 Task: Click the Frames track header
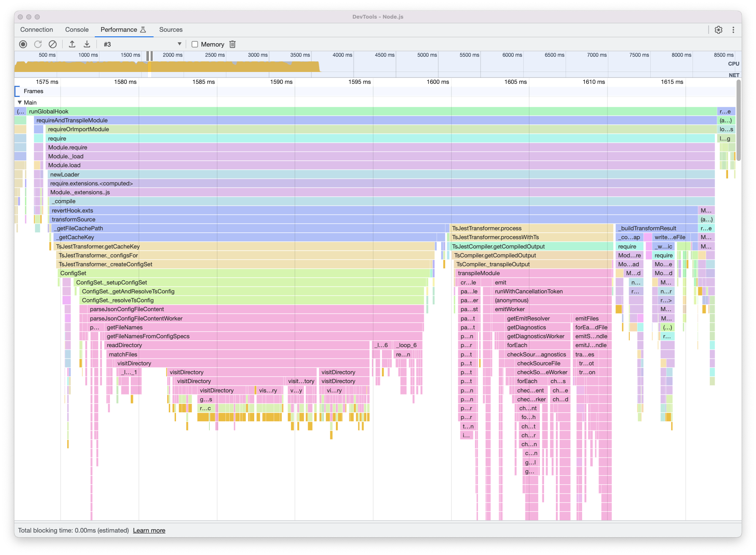33,91
